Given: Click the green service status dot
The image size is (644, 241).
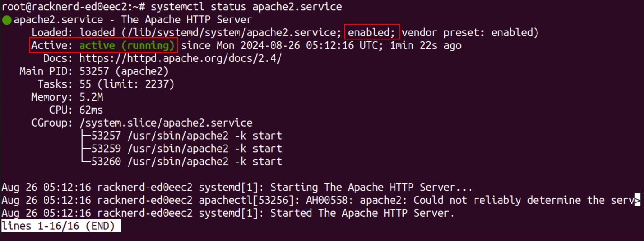Looking at the screenshot, I should click(6, 20).
